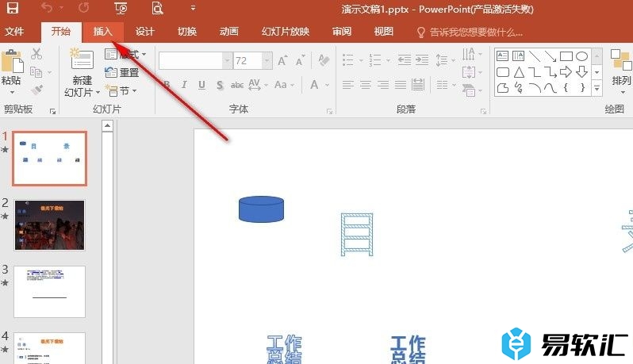Click the 排列 (Arrange) button
633x364 pixels.
[621, 71]
